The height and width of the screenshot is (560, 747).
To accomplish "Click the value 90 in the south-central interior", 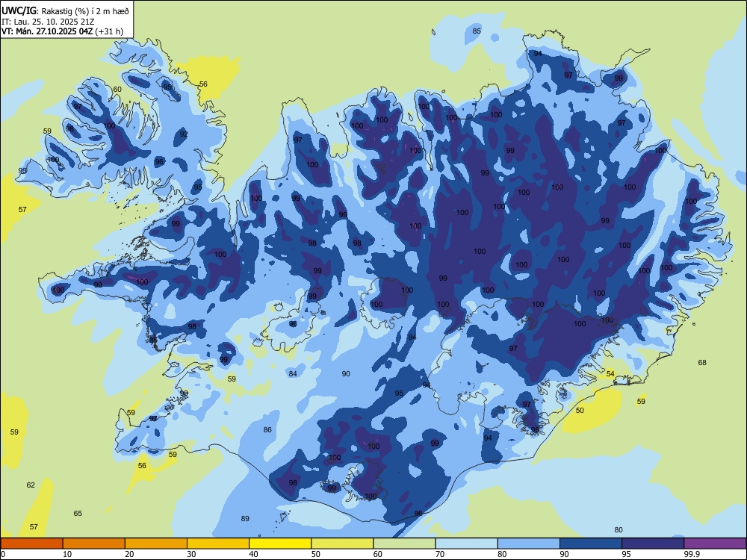I will pyautogui.click(x=347, y=374).
